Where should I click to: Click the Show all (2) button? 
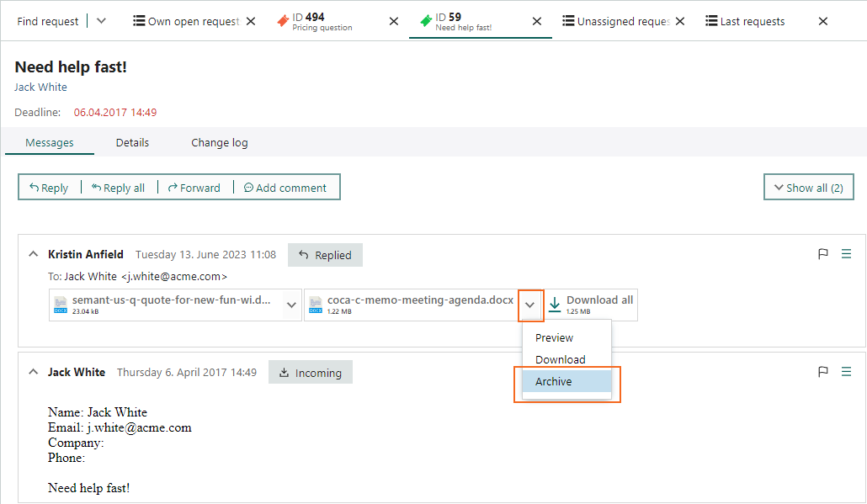[x=808, y=188]
